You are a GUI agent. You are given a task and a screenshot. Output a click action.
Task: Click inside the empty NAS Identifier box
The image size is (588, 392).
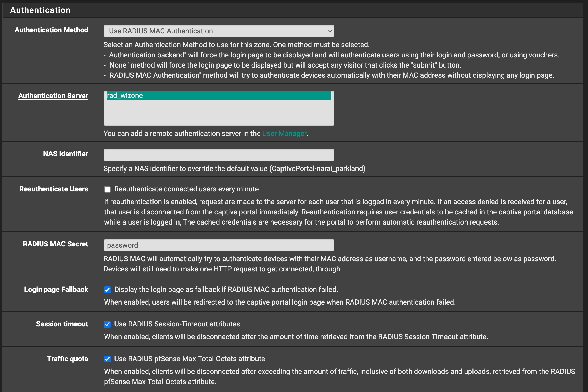pos(219,154)
